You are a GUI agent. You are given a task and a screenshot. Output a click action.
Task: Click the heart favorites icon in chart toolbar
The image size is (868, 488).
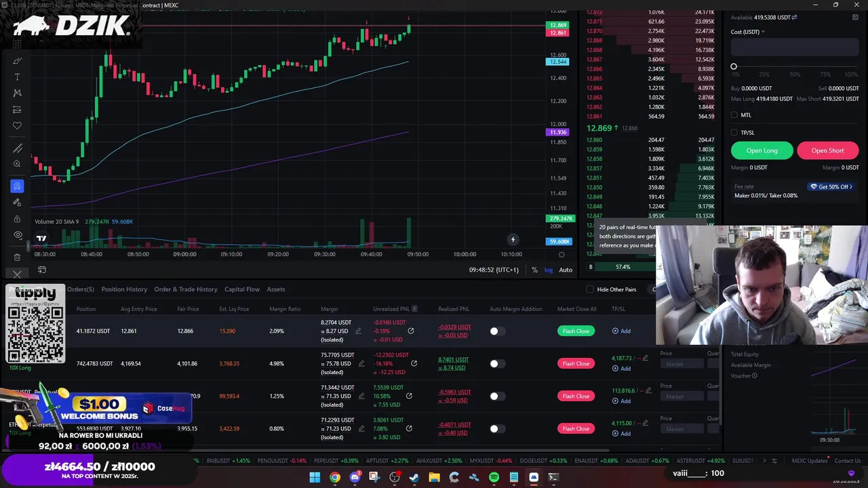[x=17, y=125]
